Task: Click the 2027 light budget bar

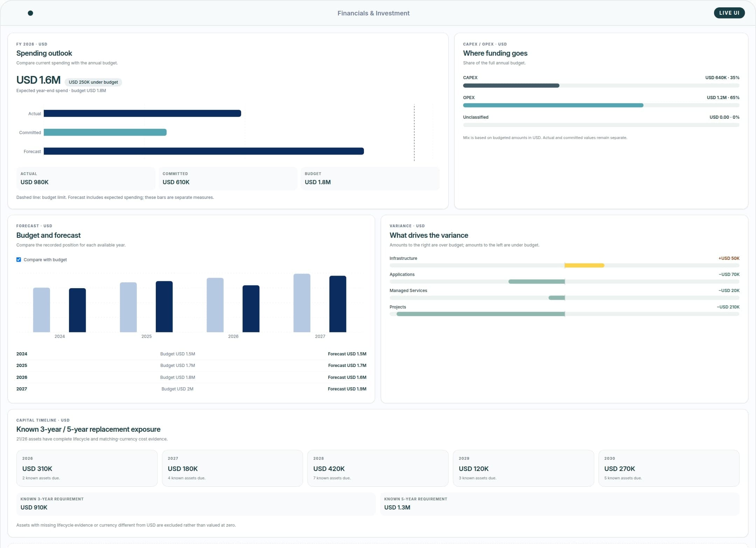Action: [x=302, y=303]
